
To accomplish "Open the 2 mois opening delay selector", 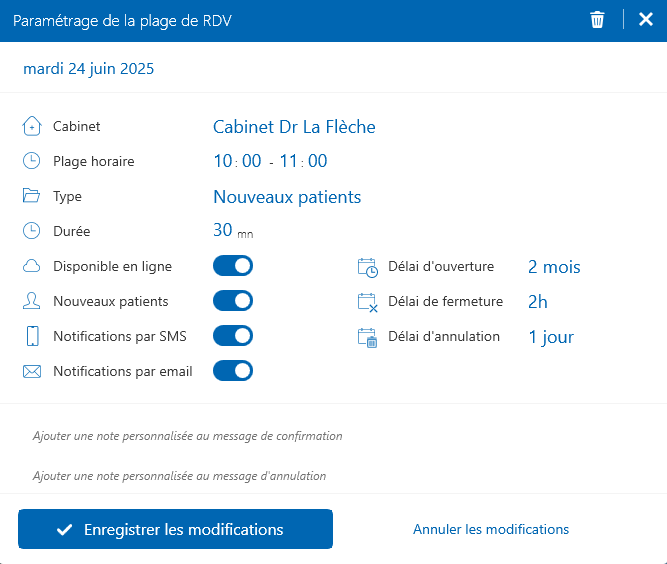I will (x=554, y=267).
